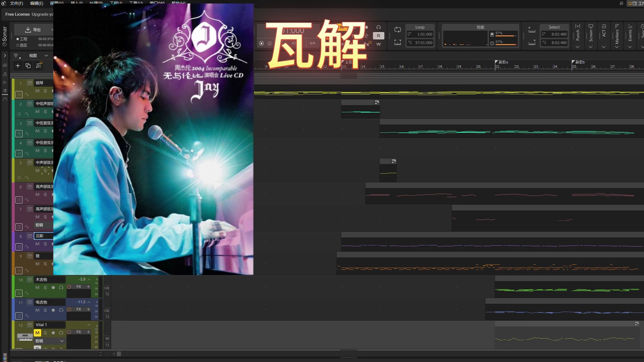The width and height of the screenshot is (644, 362).
Task: Add a new track with plus icon
Action: click(18, 66)
